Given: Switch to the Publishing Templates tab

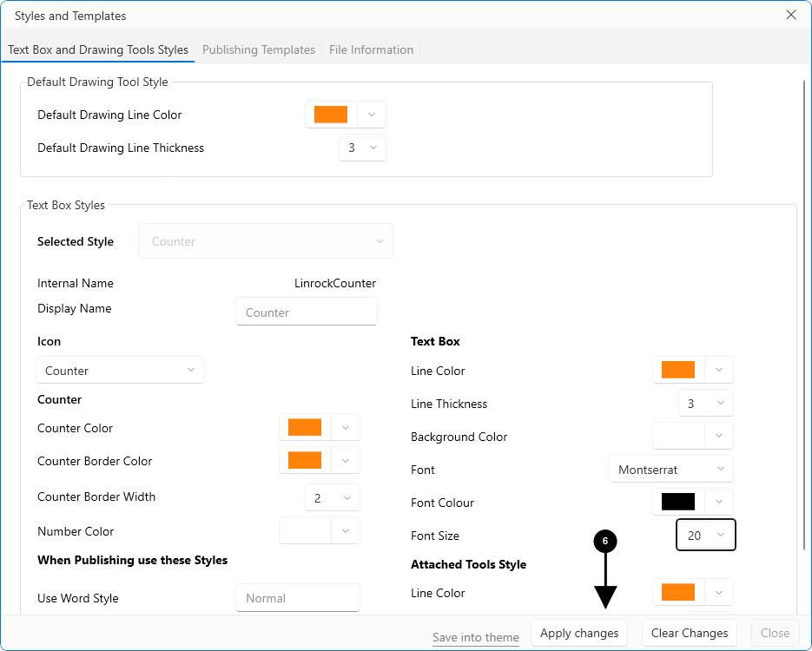Looking at the screenshot, I should coord(258,49).
